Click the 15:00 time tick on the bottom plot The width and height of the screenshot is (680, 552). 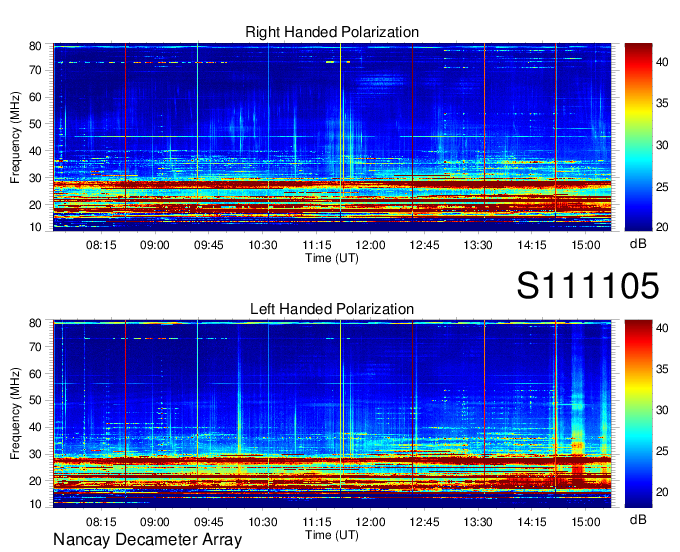point(585,522)
